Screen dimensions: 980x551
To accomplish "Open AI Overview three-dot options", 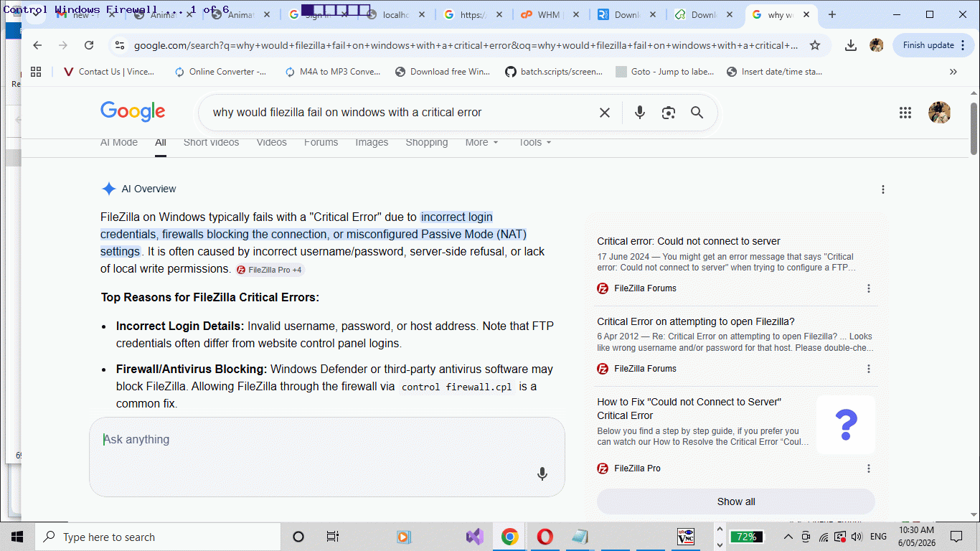I will [883, 189].
